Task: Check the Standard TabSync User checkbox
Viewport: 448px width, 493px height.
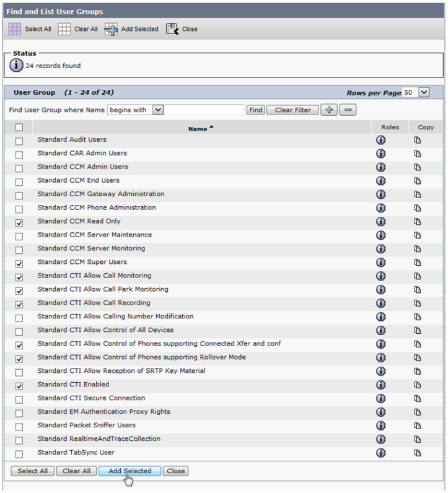Action: click(19, 454)
